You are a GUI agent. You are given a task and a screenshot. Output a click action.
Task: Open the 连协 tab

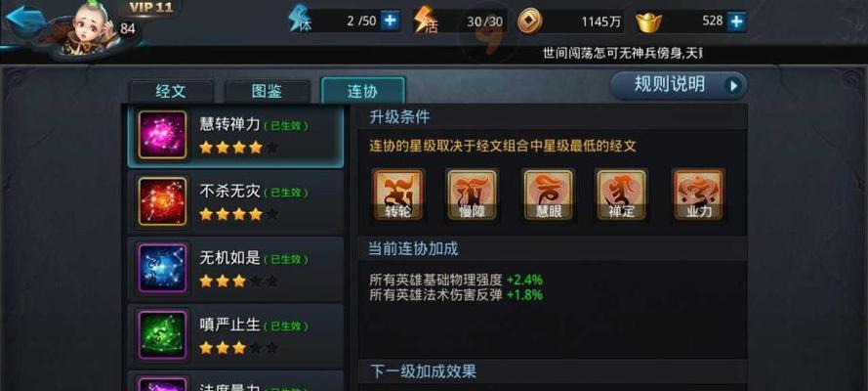coord(363,91)
